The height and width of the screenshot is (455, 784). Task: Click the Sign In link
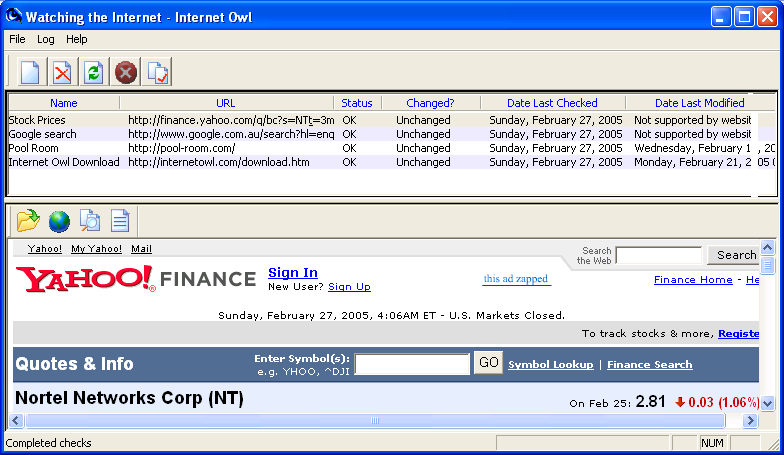293,272
